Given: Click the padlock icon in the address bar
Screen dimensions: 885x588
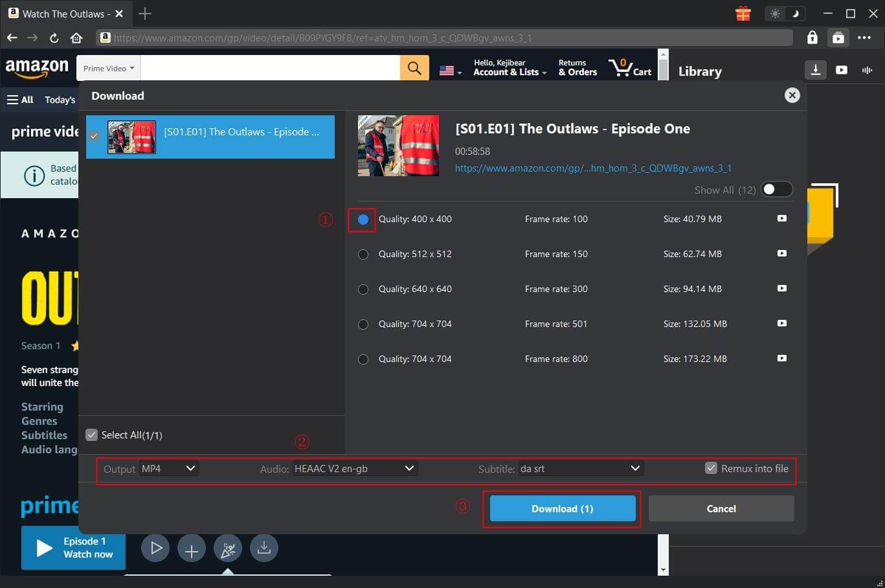Looking at the screenshot, I should 812,38.
